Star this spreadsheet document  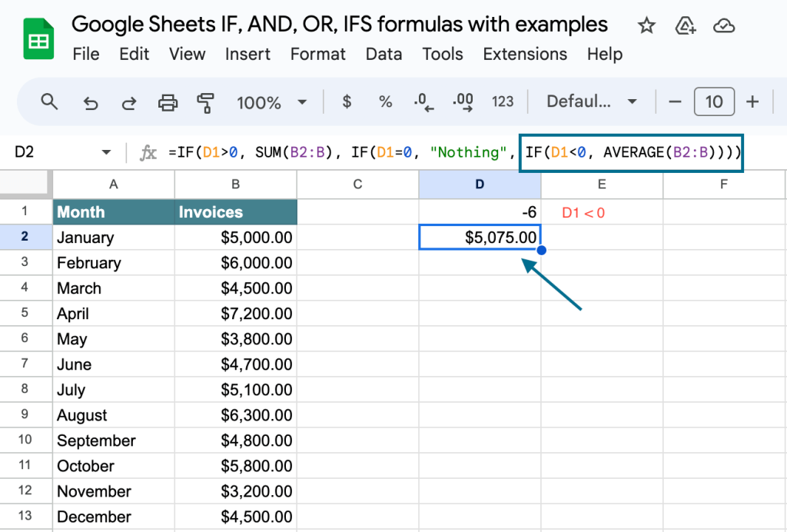646,25
